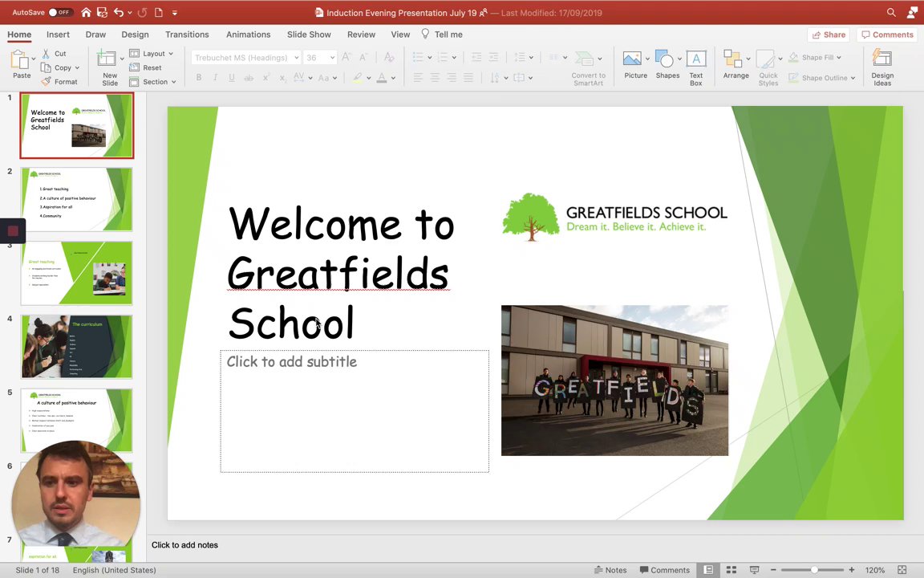Click the Redo icon
The image size is (924, 578).
coord(142,12)
